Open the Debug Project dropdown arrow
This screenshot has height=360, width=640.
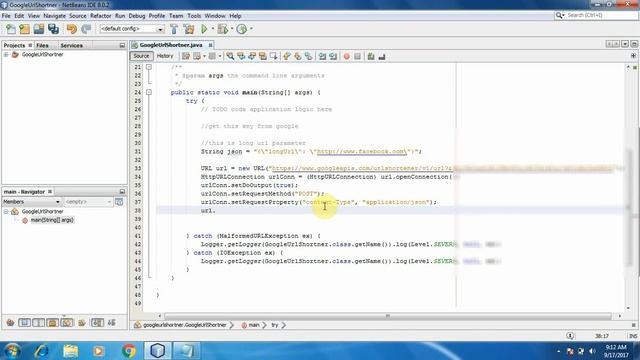pyautogui.click(x=231, y=29)
